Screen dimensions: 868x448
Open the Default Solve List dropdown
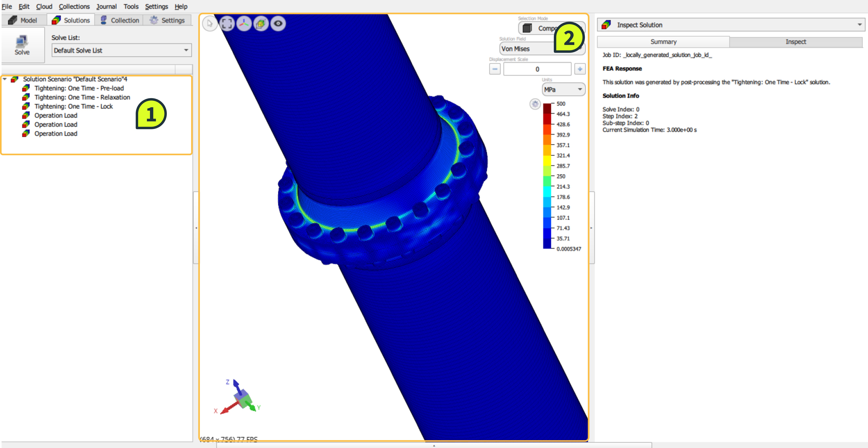[121, 50]
